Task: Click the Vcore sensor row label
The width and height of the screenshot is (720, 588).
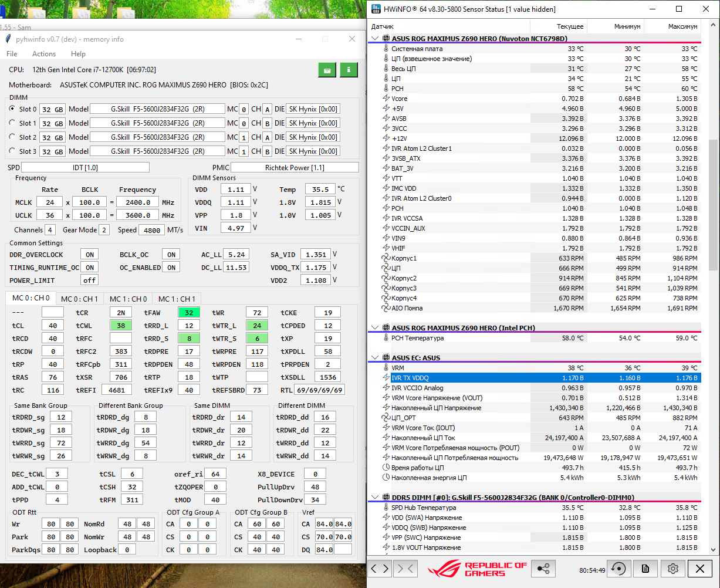Action: coord(399,99)
